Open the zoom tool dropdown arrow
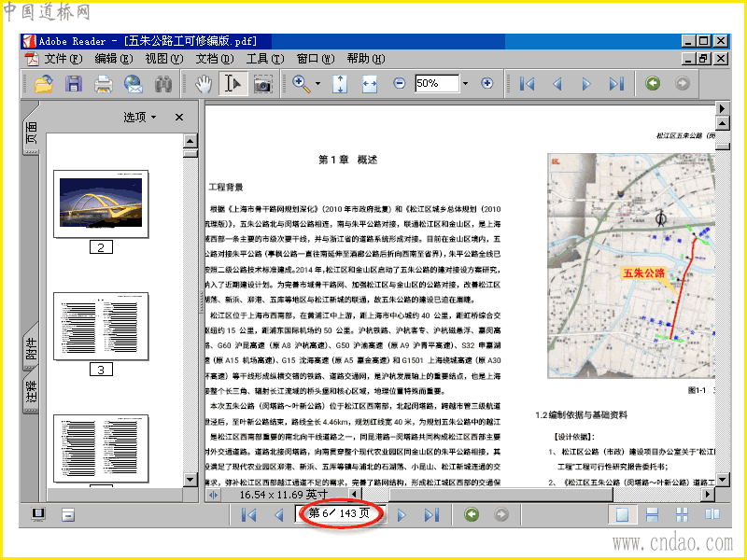The height and width of the screenshot is (560, 747). (x=317, y=84)
